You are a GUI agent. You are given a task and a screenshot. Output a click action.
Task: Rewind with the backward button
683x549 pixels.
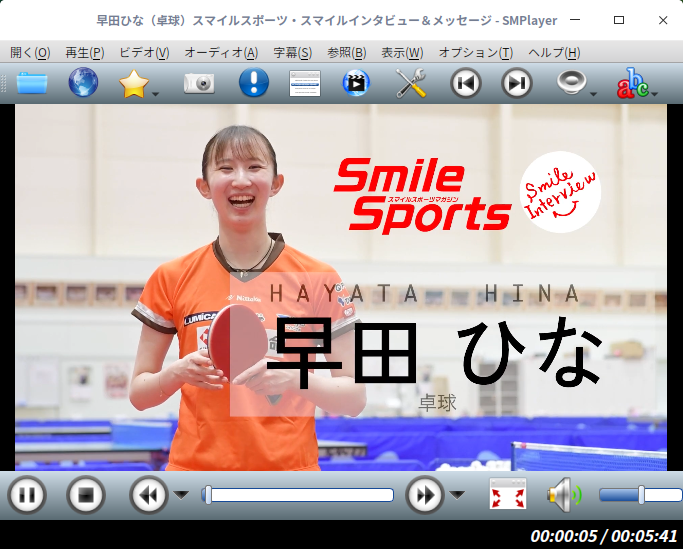pos(149,495)
